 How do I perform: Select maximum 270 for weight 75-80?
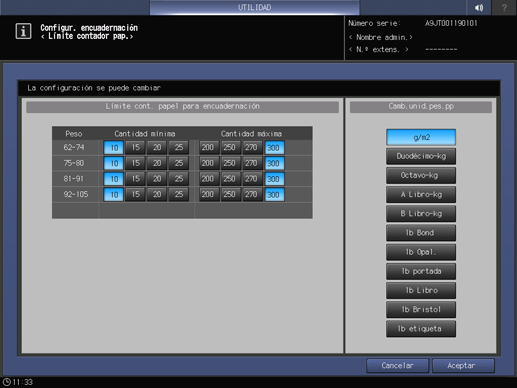pos(253,163)
